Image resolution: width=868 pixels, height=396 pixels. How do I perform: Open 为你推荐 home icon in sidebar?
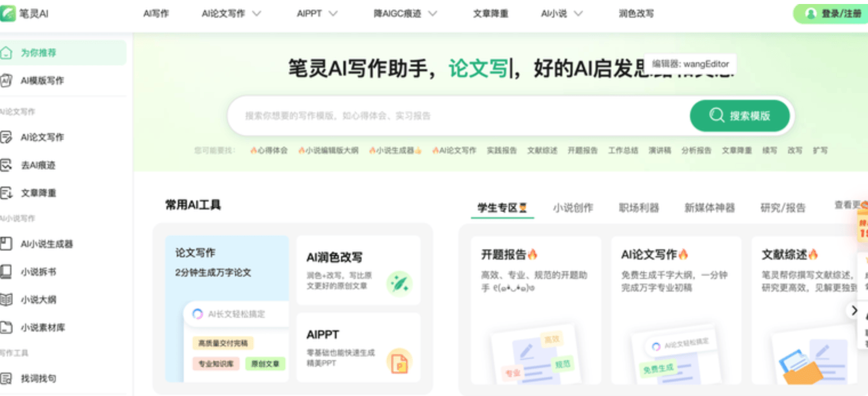pos(6,53)
